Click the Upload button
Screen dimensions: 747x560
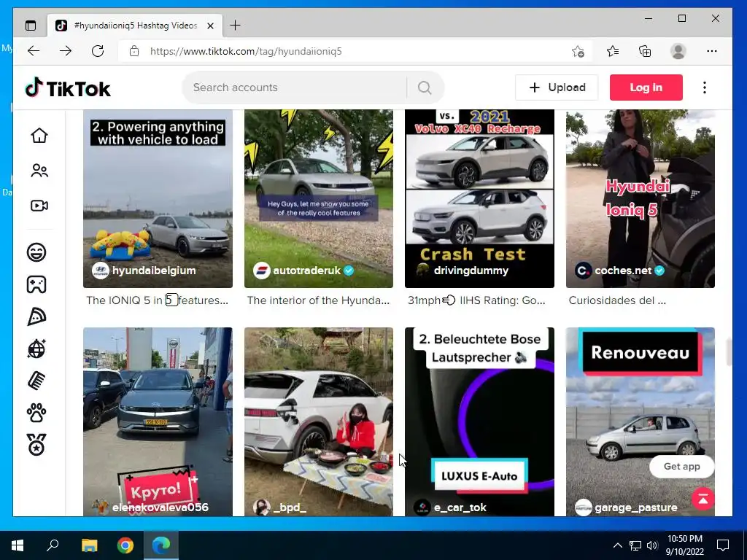click(557, 87)
